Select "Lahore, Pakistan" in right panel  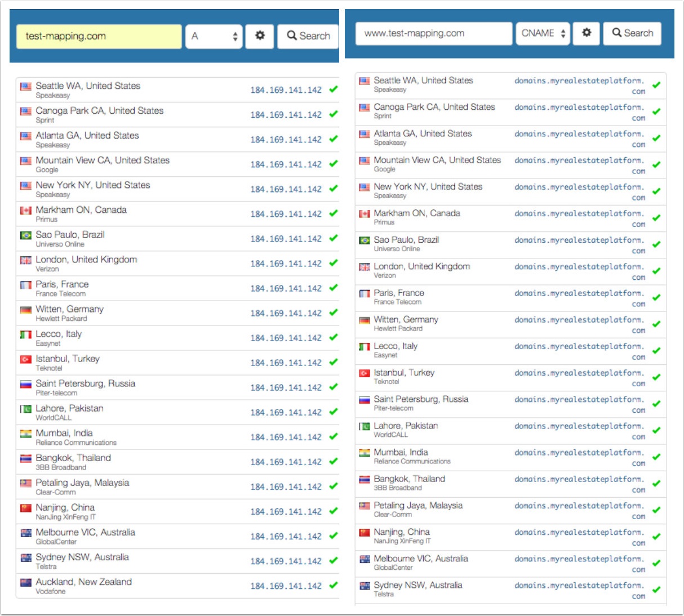click(x=406, y=426)
